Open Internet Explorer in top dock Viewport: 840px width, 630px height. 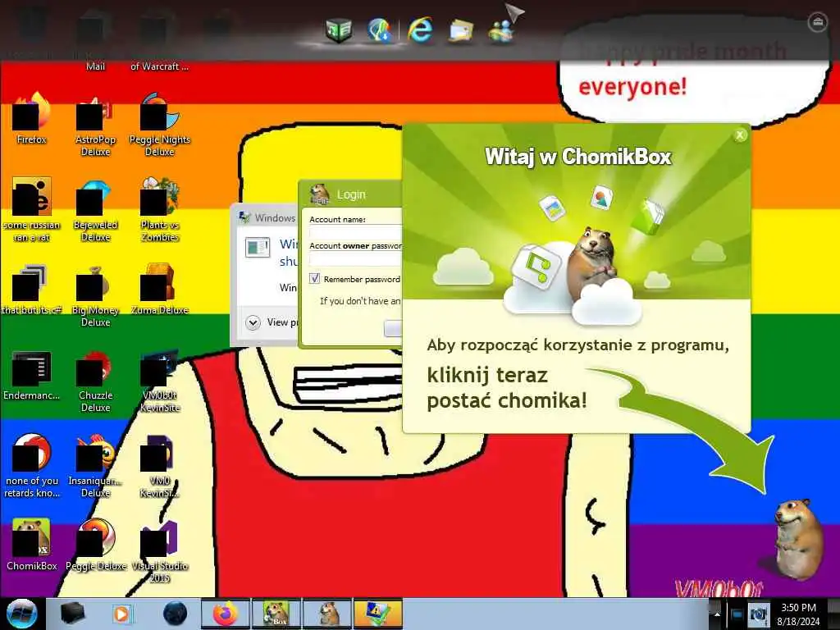[x=420, y=29]
